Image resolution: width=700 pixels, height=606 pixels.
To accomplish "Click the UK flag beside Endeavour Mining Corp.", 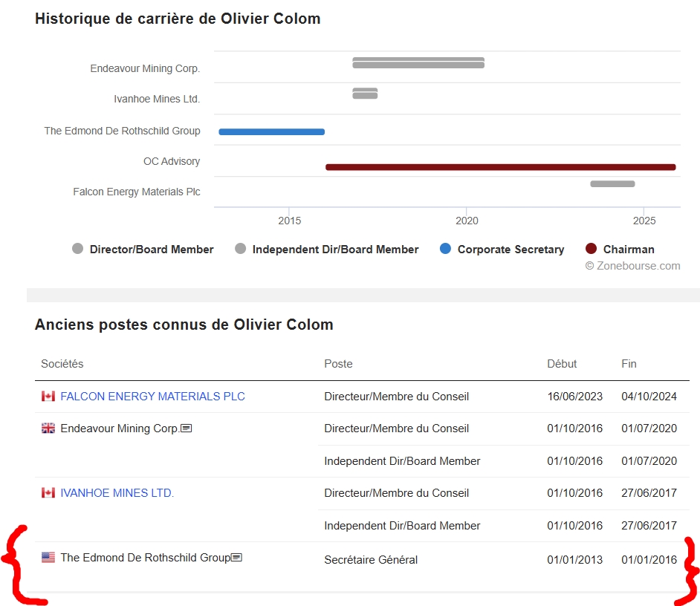I will point(48,429).
